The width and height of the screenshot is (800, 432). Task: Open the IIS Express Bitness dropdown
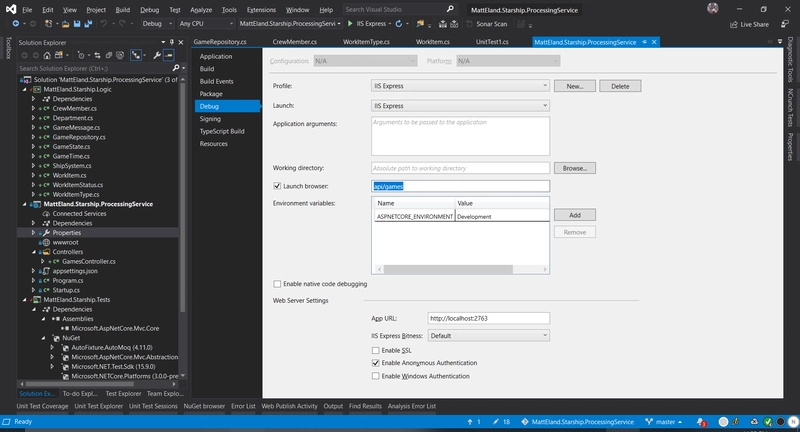coord(488,336)
